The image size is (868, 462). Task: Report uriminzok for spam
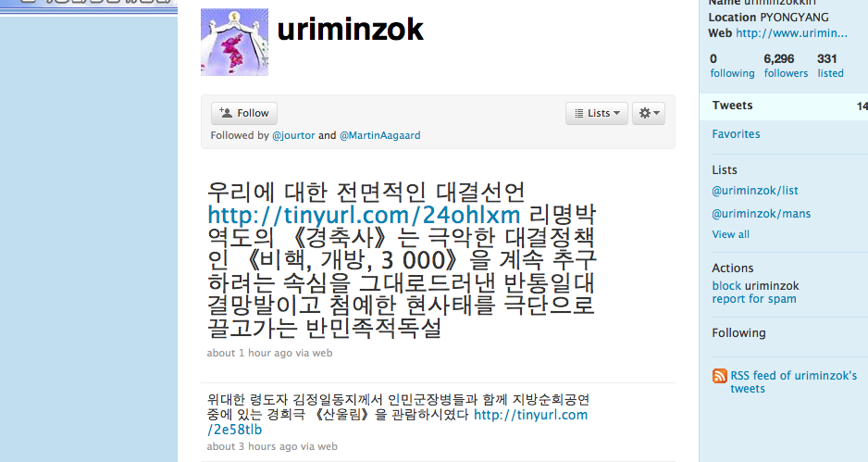click(x=754, y=299)
